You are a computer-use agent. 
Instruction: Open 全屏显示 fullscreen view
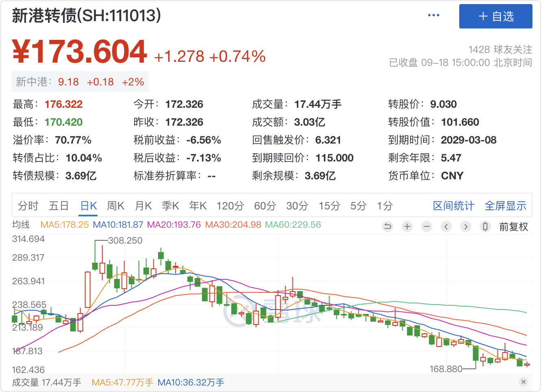[505, 206]
